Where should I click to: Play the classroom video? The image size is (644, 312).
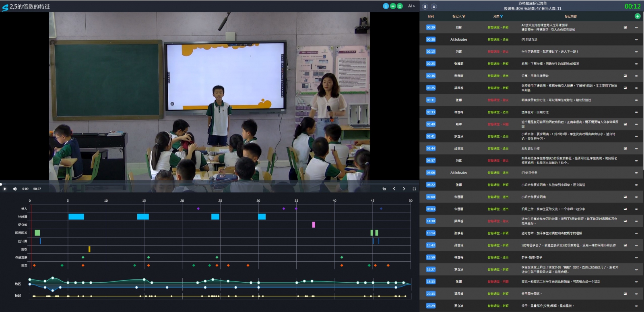click(x=5, y=189)
